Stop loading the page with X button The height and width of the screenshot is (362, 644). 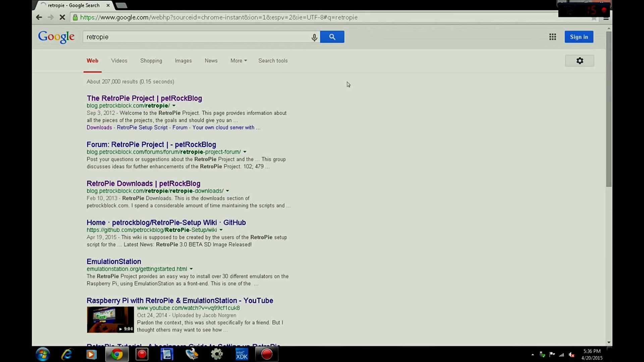tap(62, 17)
